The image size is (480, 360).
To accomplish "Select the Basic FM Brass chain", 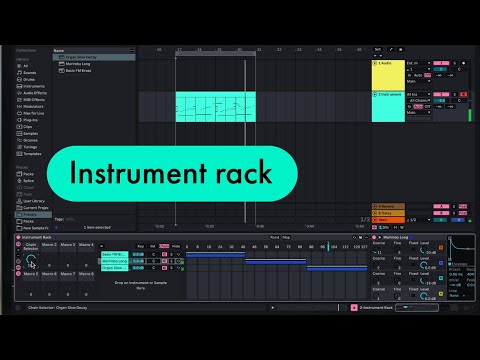I will 114,254.
